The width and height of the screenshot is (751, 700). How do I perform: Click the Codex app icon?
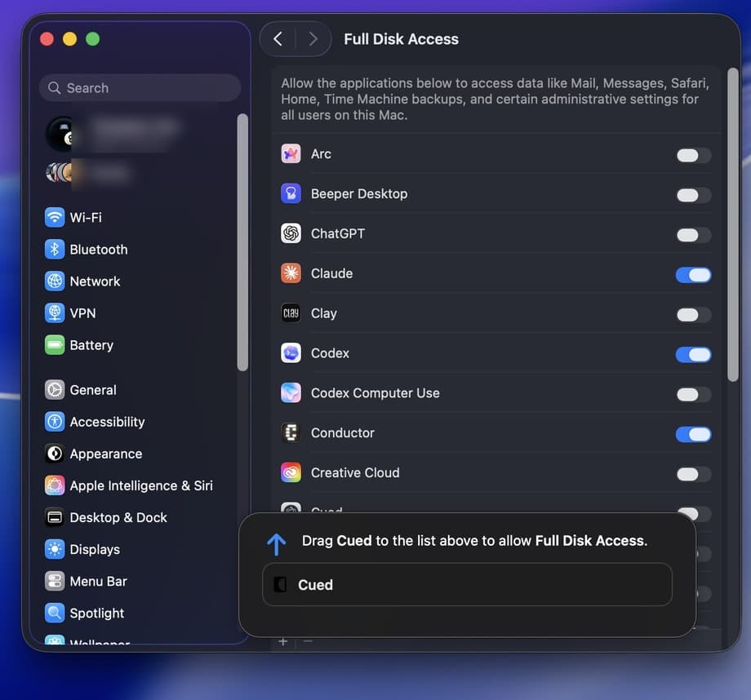(291, 353)
